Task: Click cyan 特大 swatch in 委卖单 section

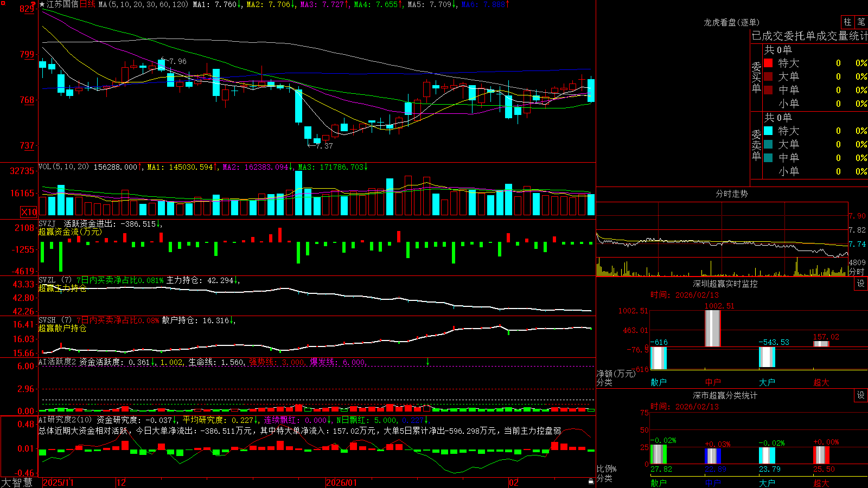Action: 768,131
